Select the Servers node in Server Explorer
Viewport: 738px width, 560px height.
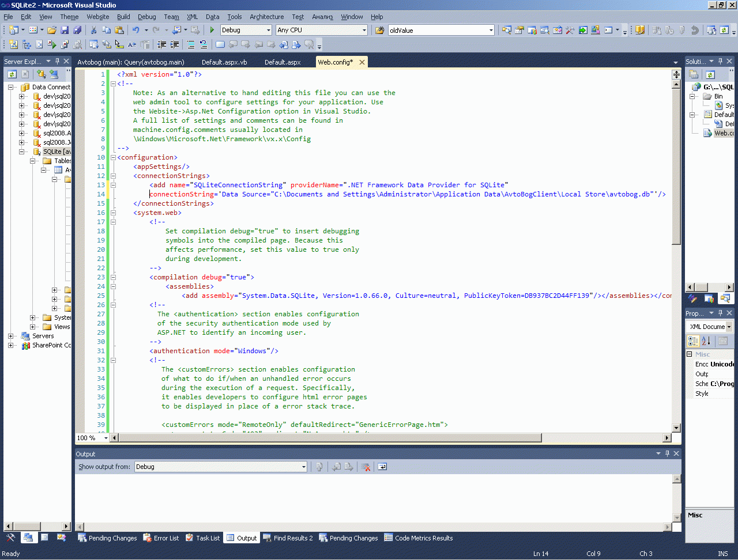tap(43, 336)
